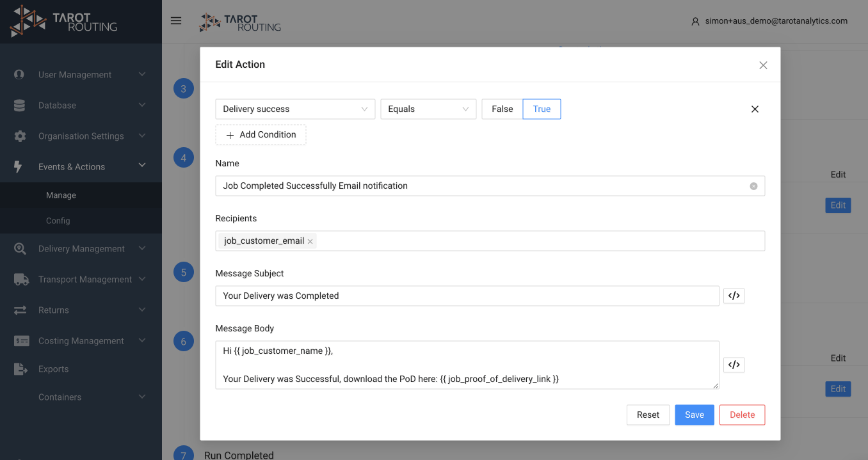Click Tarot Routing logo in top header
868x460 pixels.
click(240, 22)
